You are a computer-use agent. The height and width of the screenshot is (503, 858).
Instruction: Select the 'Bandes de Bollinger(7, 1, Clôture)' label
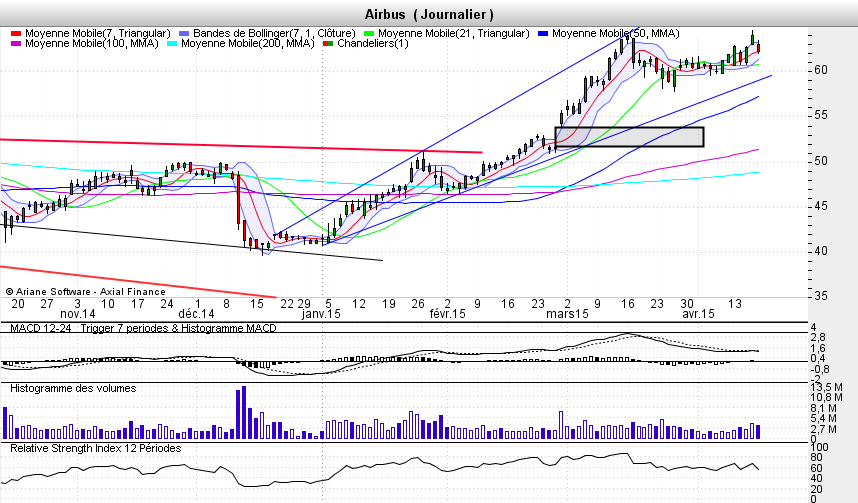tap(274, 33)
